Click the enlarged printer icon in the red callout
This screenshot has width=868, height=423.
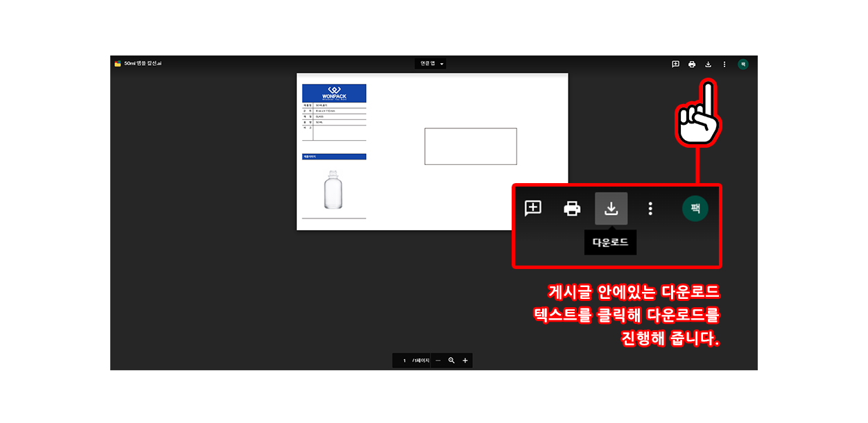pyautogui.click(x=572, y=208)
